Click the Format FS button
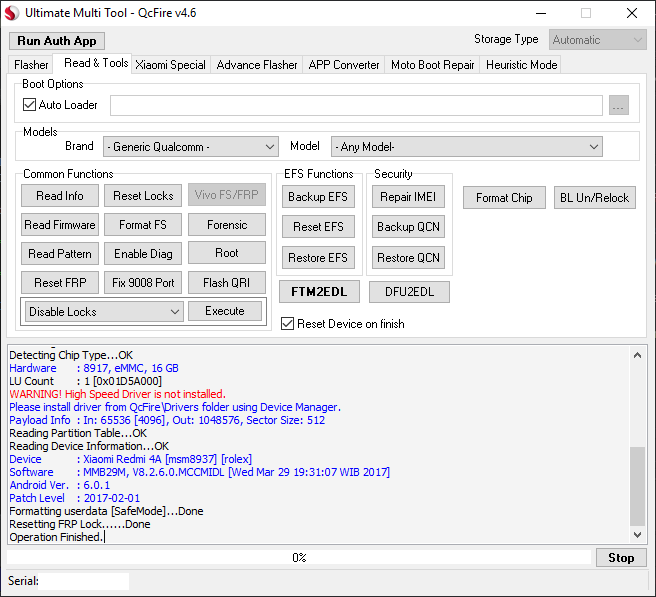 pyautogui.click(x=143, y=225)
